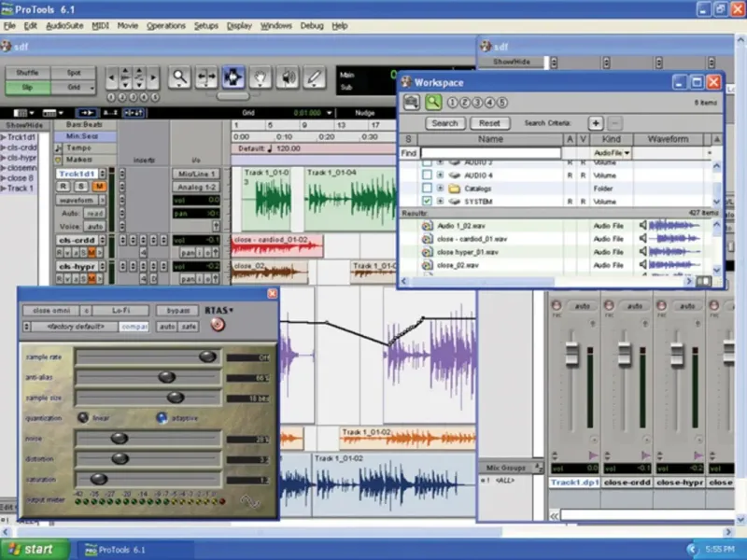Select linear quantization radio button
Screen dimensions: 747x560
point(84,418)
